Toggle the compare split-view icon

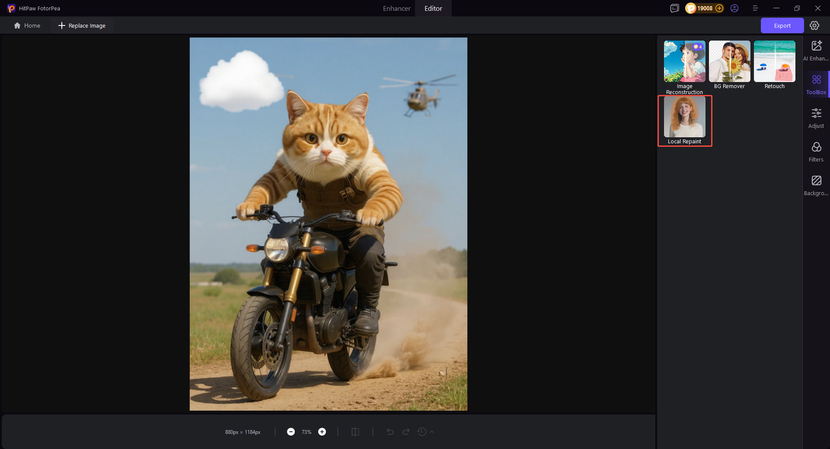tap(355, 432)
